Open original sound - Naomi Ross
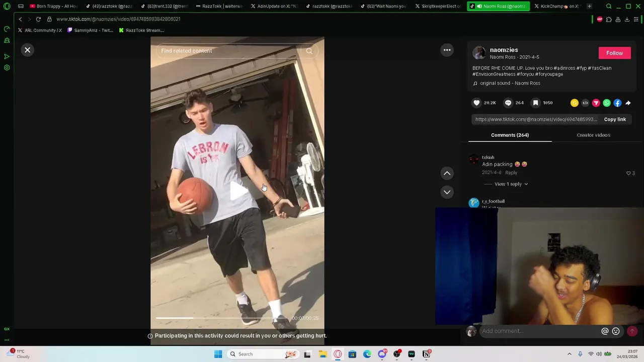This screenshot has height=362, width=644. point(510,83)
